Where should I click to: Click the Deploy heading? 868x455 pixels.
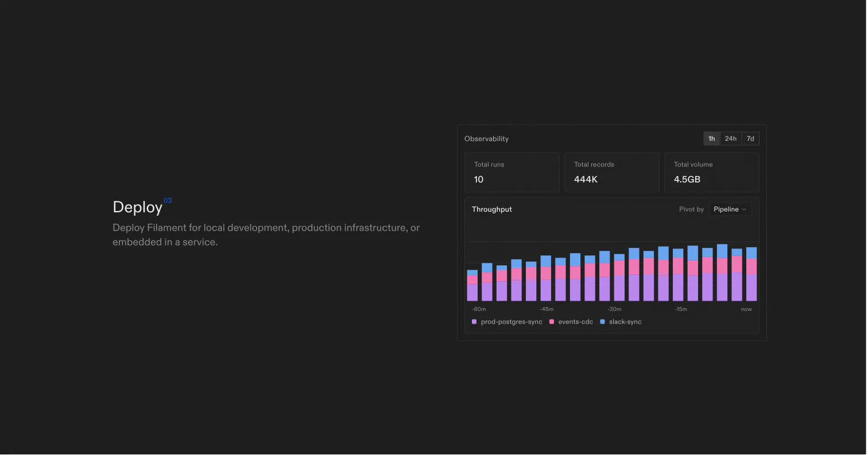pyautogui.click(x=138, y=207)
